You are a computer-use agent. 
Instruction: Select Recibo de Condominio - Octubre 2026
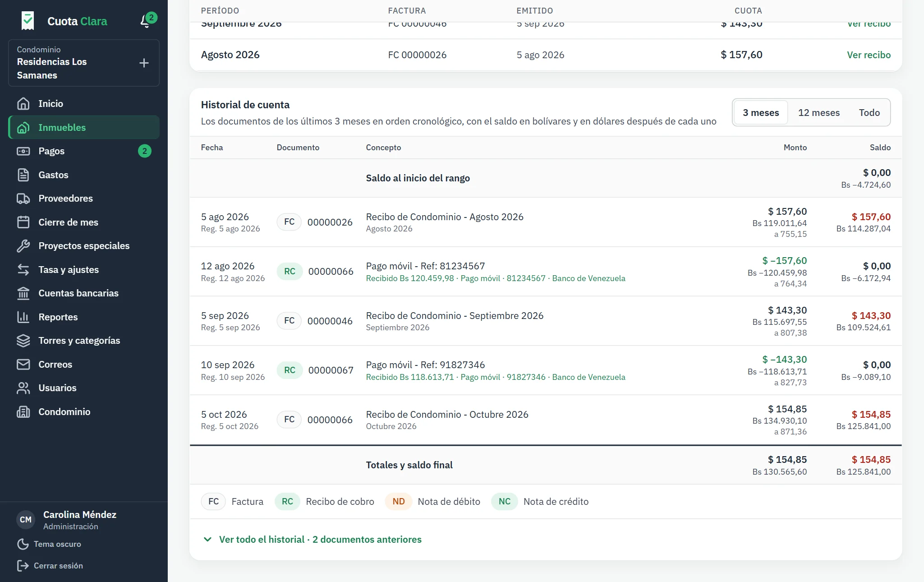(x=447, y=415)
